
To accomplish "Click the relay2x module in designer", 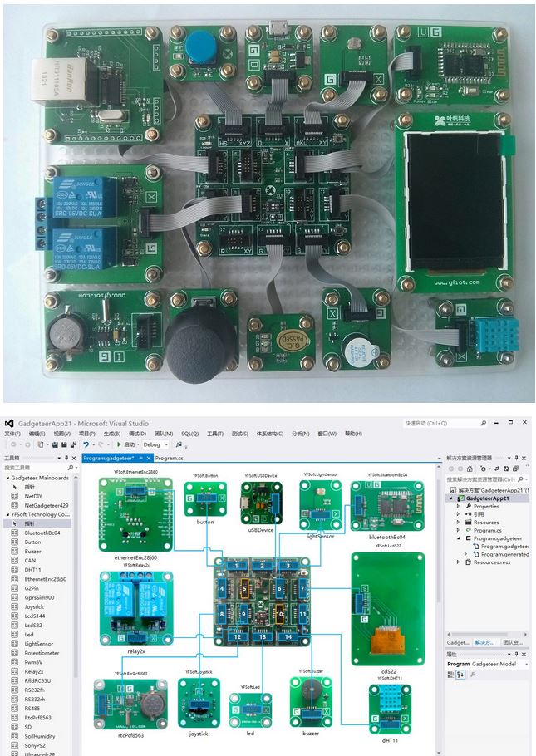I will coord(136,608).
